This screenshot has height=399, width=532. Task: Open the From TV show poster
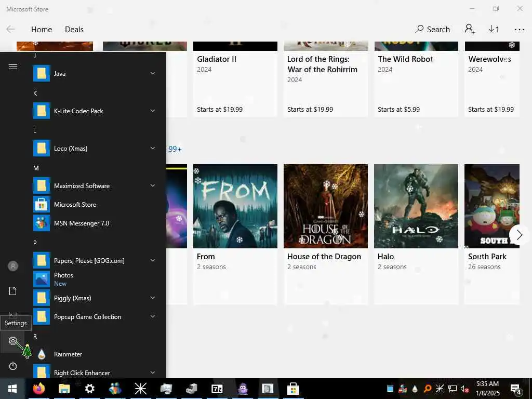[x=235, y=206]
